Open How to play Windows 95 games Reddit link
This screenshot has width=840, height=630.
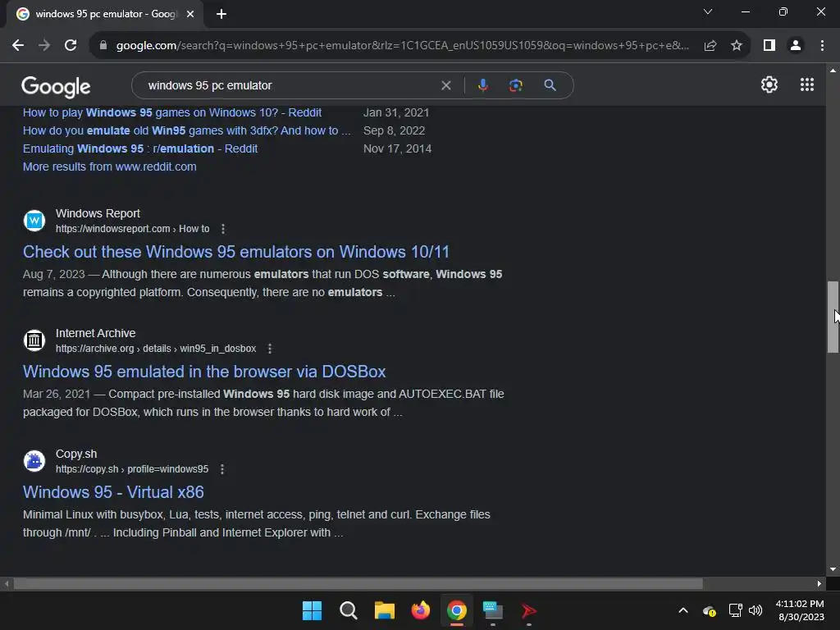pyautogui.click(x=172, y=112)
